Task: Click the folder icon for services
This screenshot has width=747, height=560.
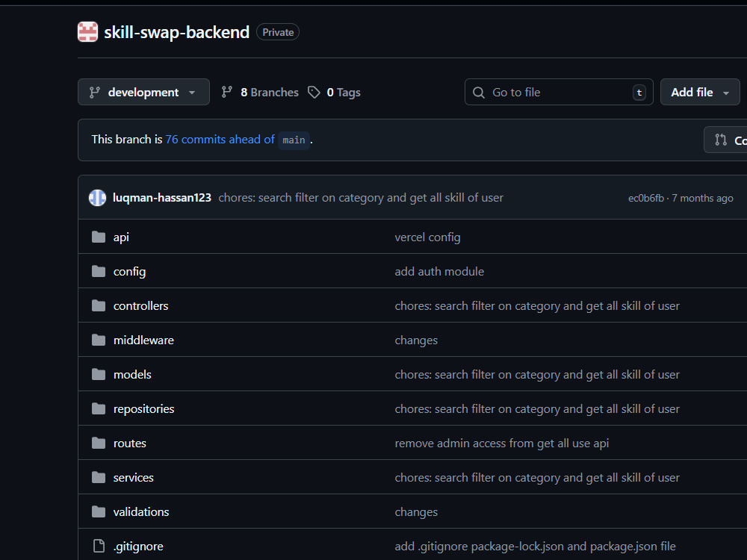Action: [99, 476]
